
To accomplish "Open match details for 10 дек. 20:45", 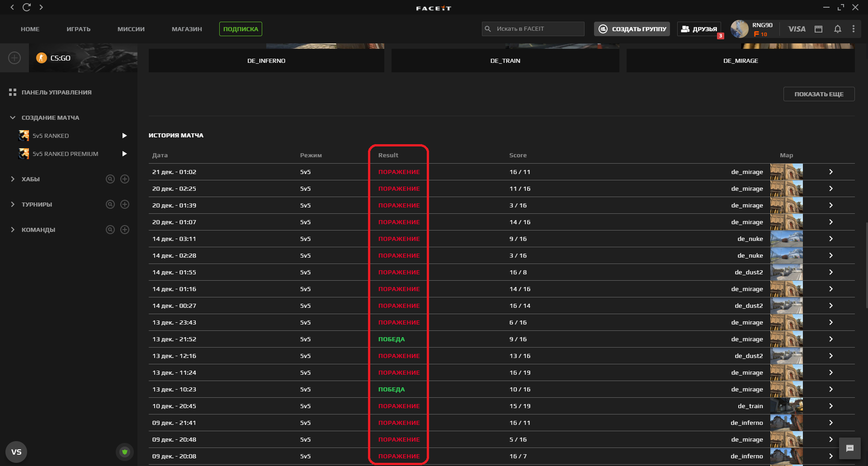I will coord(831,406).
